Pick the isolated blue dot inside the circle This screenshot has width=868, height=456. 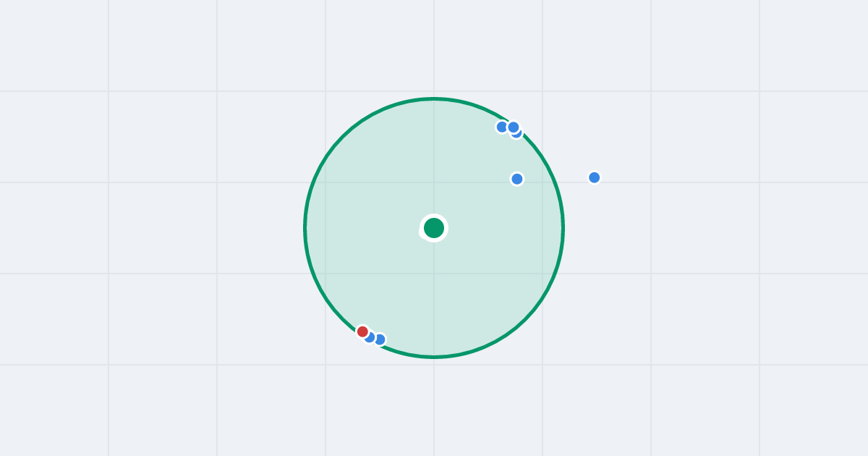[517, 179]
